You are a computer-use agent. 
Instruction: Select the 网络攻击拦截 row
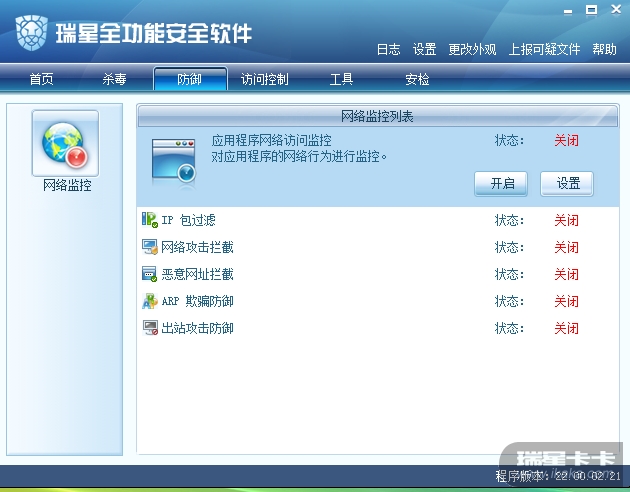[x=377, y=247]
